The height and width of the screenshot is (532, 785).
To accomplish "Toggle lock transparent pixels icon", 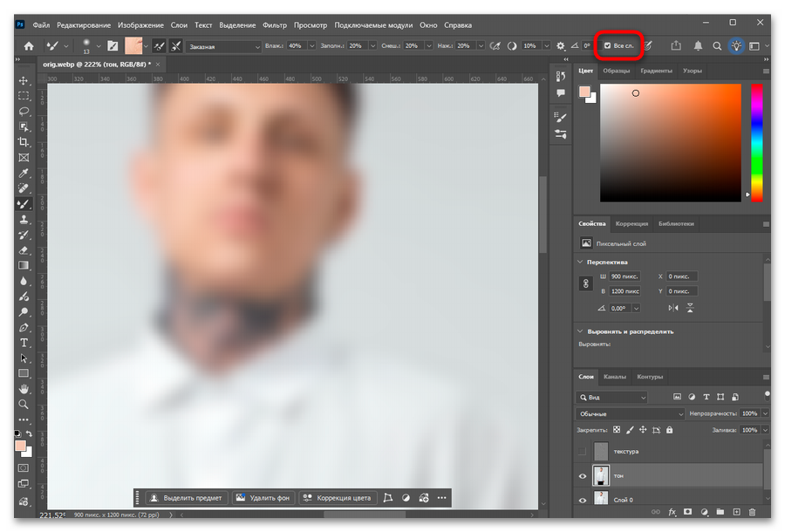I will [617, 430].
